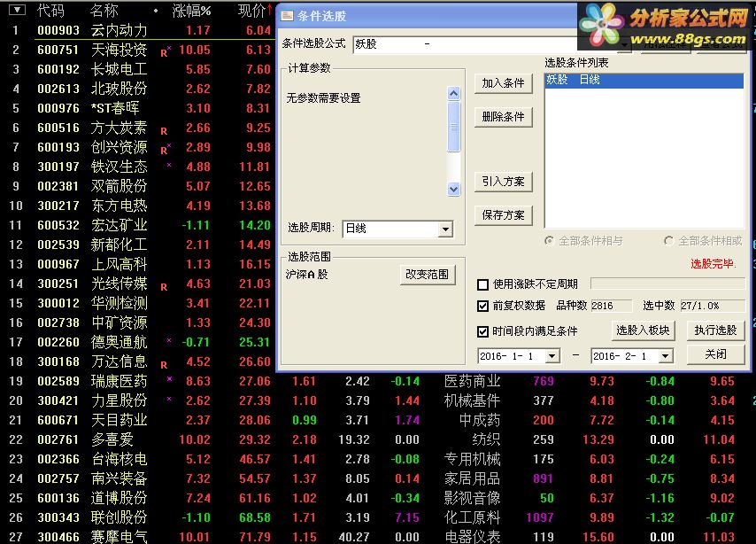
Task: Click 改变范围 button
Action: 428,275
